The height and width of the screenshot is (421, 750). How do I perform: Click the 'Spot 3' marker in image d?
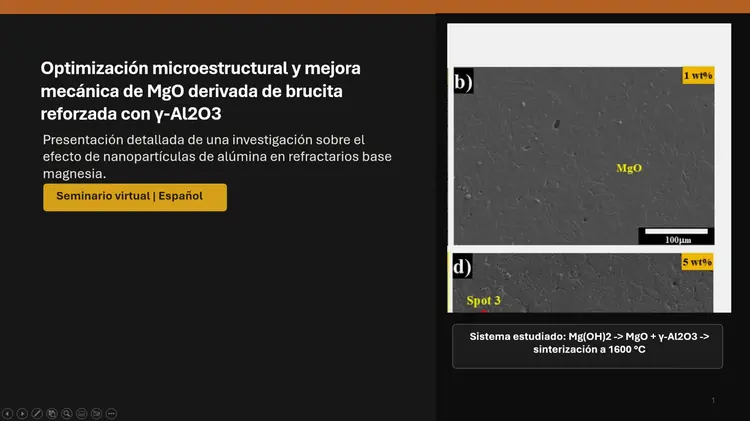coord(484,300)
